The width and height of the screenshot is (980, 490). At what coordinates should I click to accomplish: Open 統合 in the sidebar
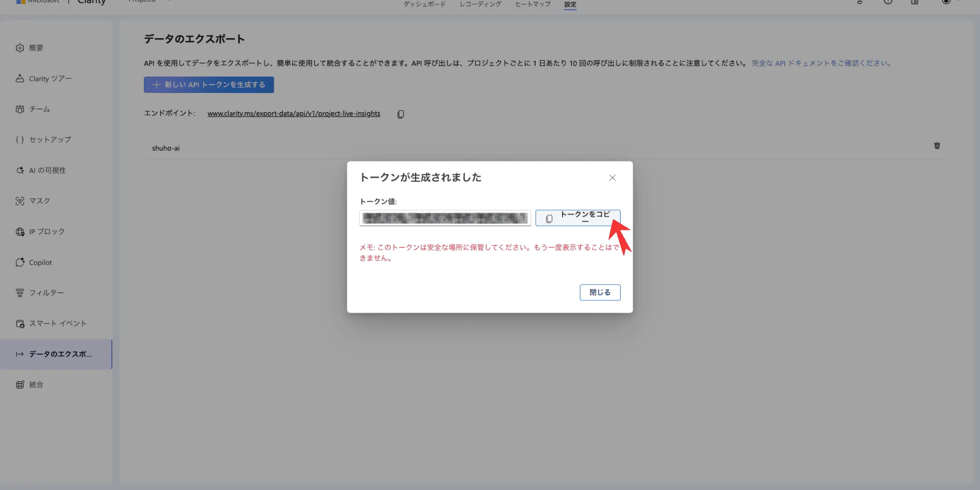pyautogui.click(x=56, y=385)
